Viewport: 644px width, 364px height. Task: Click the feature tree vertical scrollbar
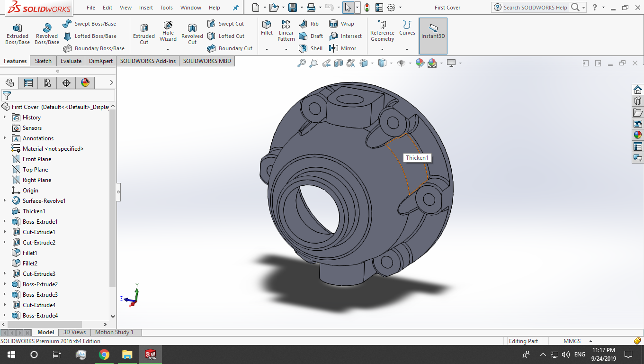click(113, 199)
